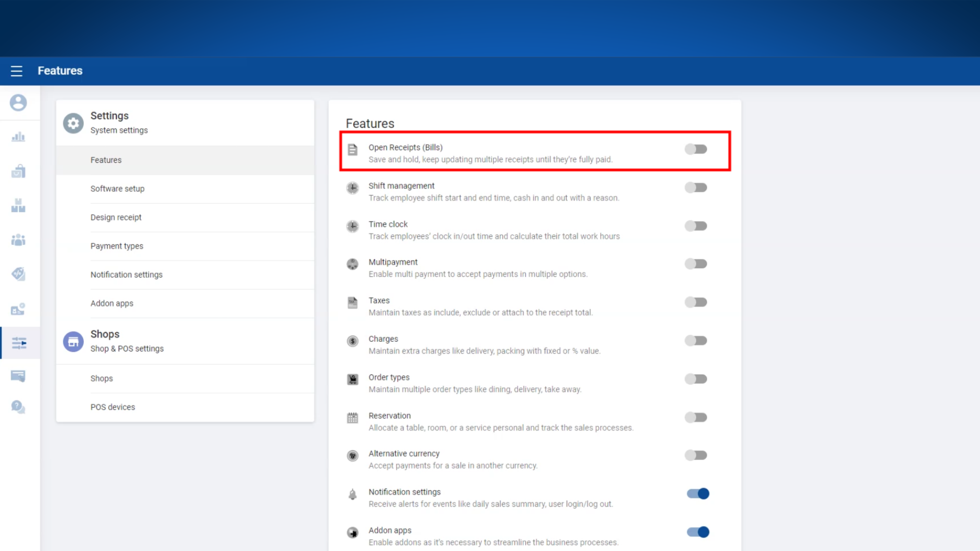
Task: Open the bar chart reports sidebar icon
Action: tap(18, 137)
